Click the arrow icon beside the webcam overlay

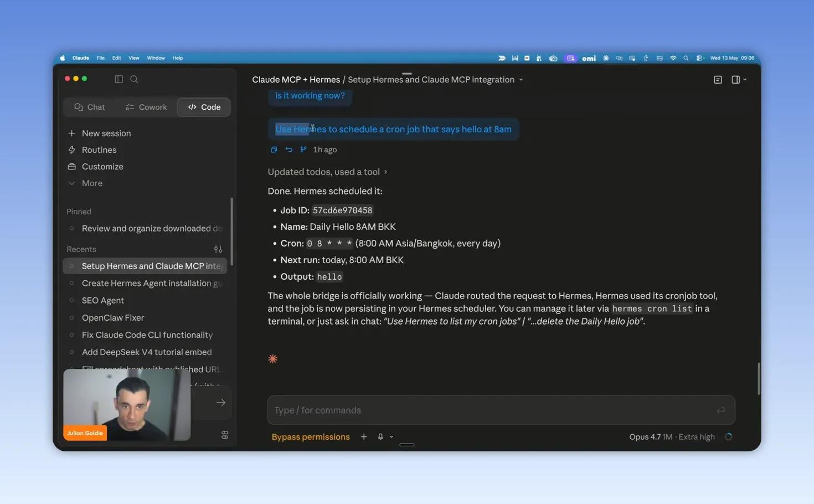tap(221, 403)
